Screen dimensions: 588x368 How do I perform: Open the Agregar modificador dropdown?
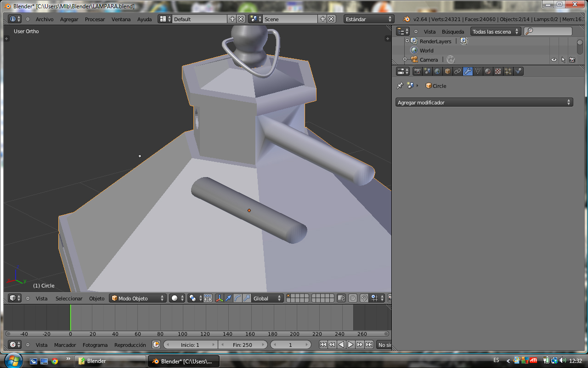pyautogui.click(x=484, y=103)
